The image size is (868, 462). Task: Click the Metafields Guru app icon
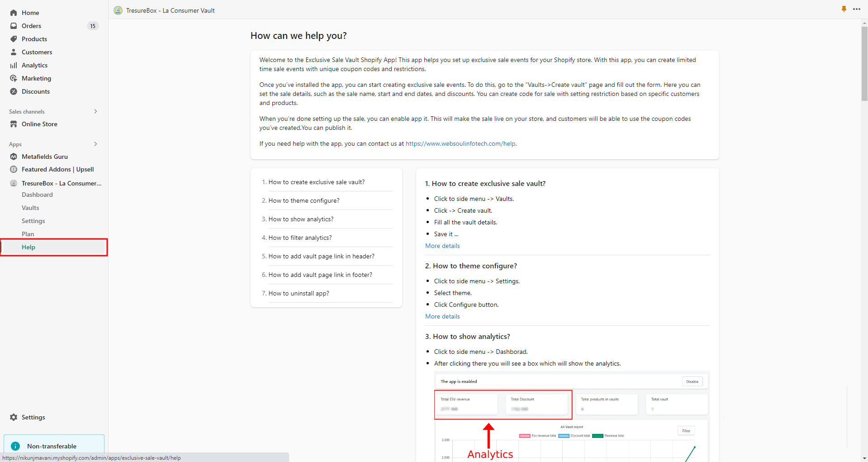tap(14, 157)
